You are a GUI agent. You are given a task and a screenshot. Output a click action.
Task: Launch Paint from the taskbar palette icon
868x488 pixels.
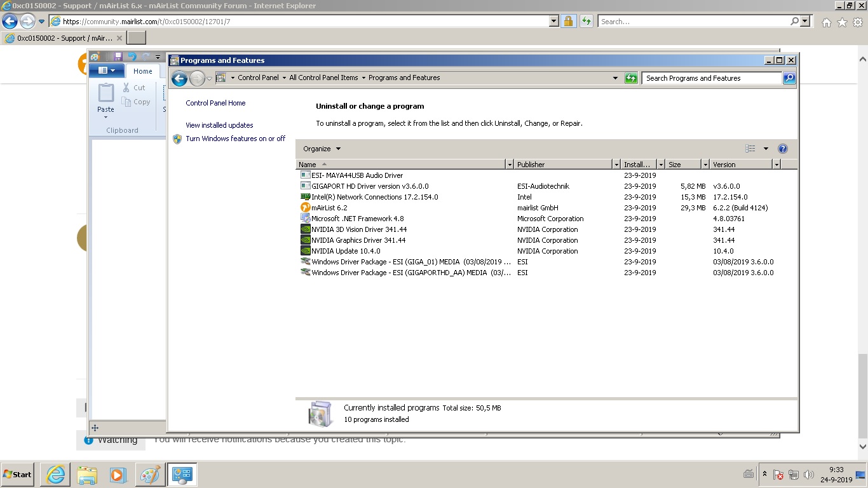click(x=150, y=475)
